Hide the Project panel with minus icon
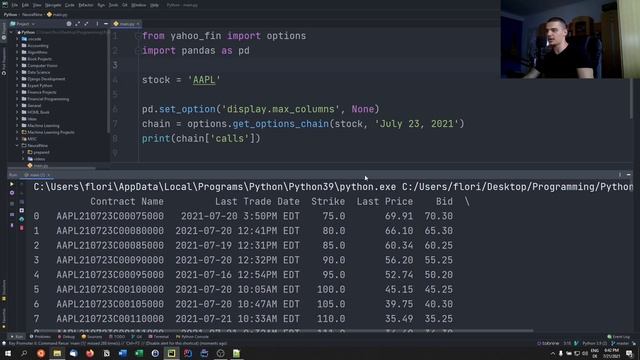 106,24
